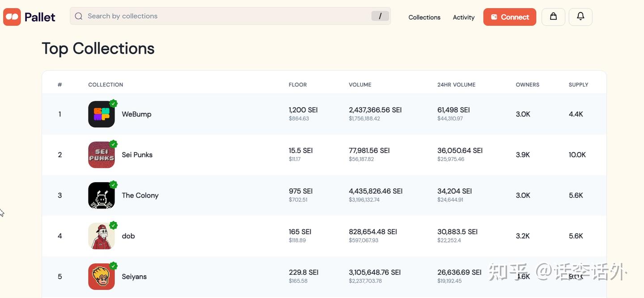Sort by the Owners column header
644x298 pixels.
527,85
